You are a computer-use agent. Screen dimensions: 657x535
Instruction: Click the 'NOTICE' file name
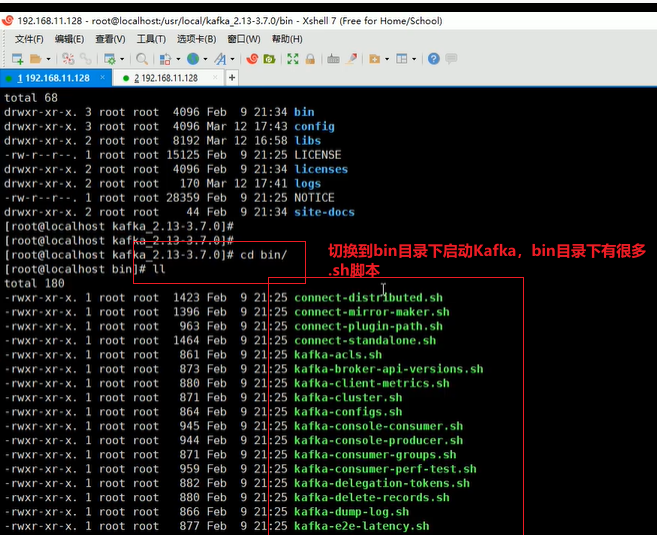[x=314, y=198]
